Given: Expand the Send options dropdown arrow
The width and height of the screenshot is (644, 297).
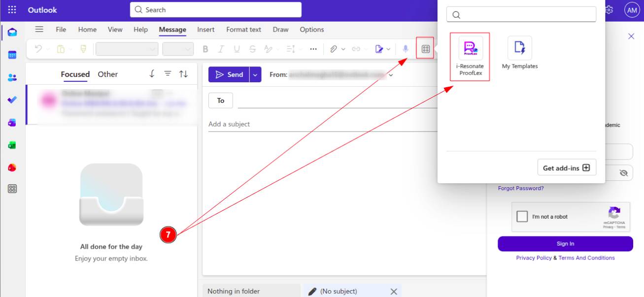Looking at the screenshot, I should tap(255, 75).
